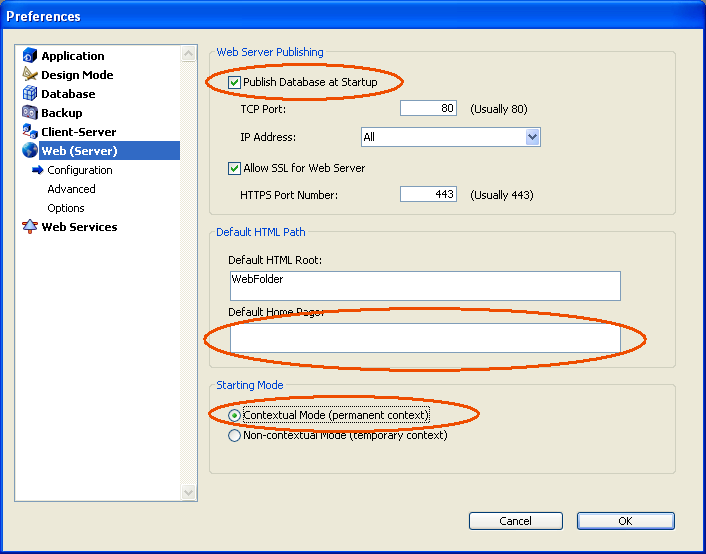
Task: Select Non-contextual Mode radio button
Action: click(x=235, y=435)
